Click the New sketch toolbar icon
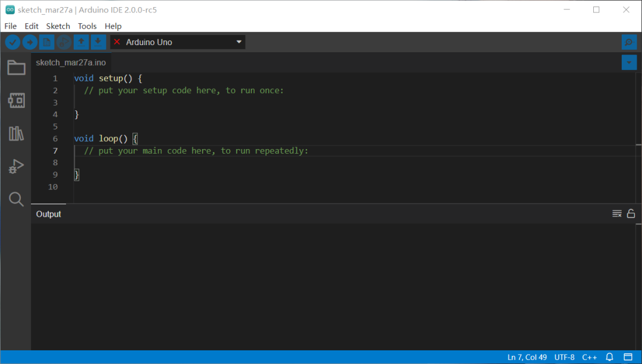Viewport: 642px width, 364px height. (47, 42)
